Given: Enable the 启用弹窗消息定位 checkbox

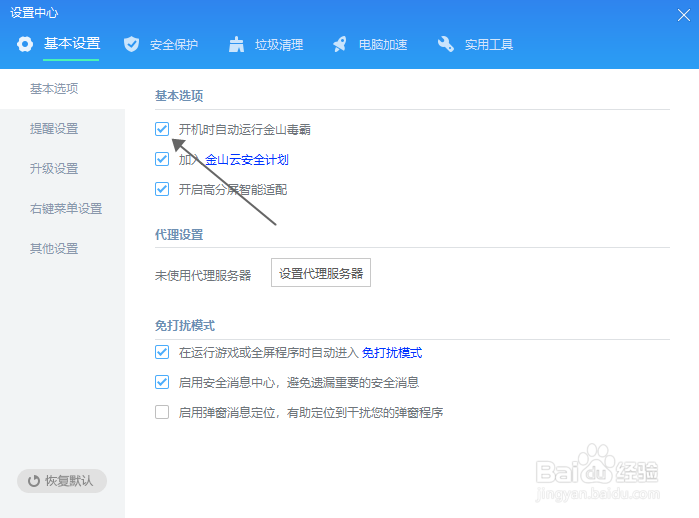Looking at the screenshot, I should coord(162,412).
